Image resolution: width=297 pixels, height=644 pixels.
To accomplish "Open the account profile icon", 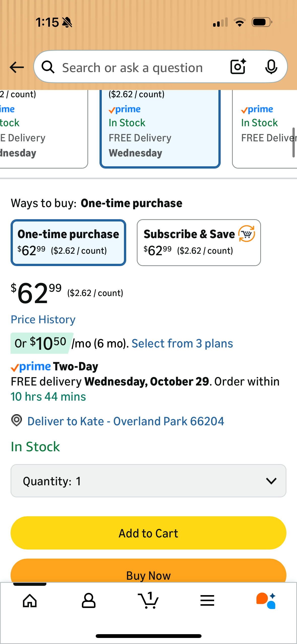I will [89, 601].
